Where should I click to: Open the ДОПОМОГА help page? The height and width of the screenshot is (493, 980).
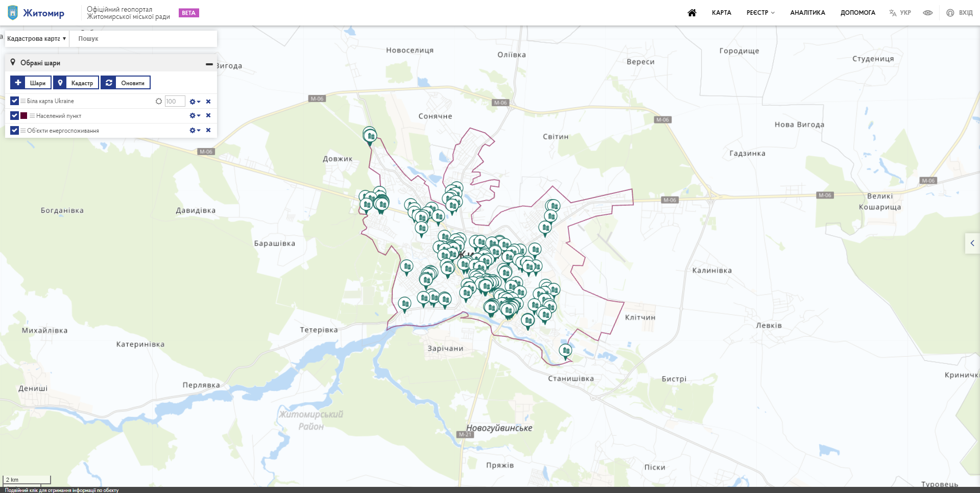coord(857,13)
